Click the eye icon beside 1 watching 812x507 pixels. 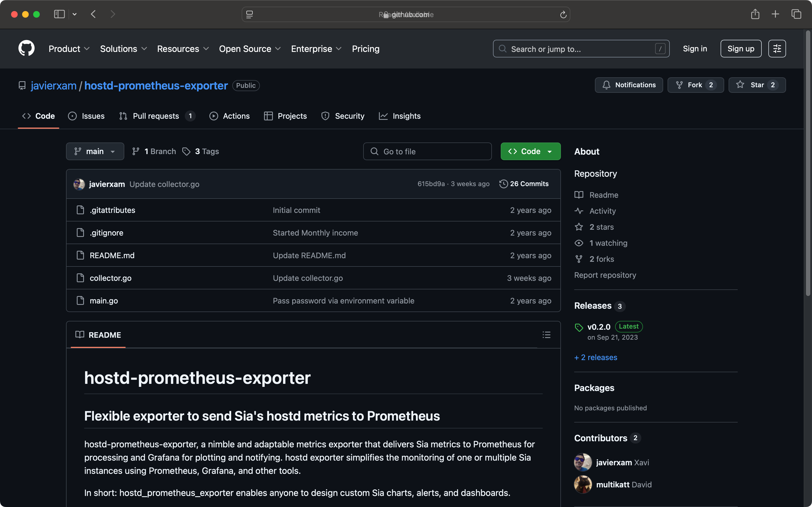click(x=579, y=243)
